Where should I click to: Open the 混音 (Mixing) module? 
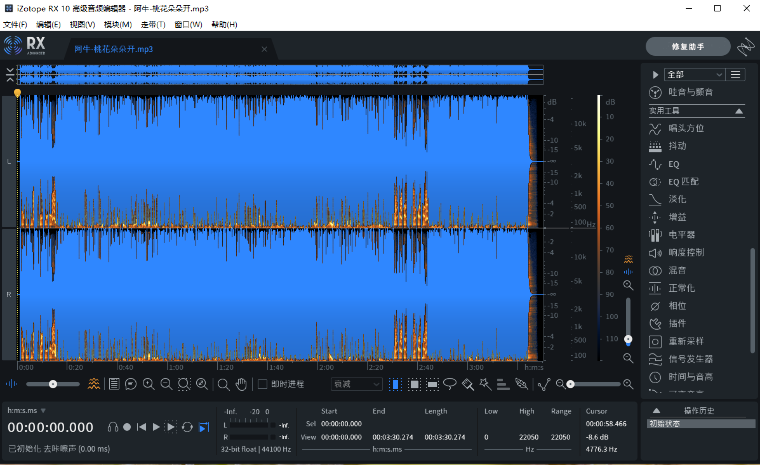point(676,270)
